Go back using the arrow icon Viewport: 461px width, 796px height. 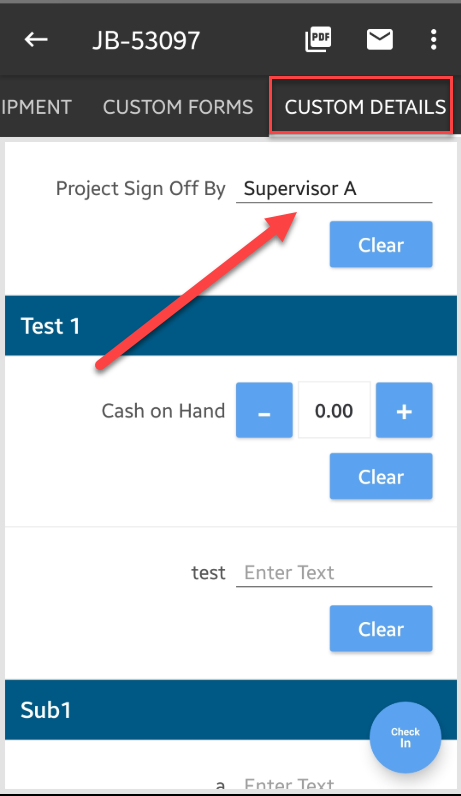click(36, 40)
